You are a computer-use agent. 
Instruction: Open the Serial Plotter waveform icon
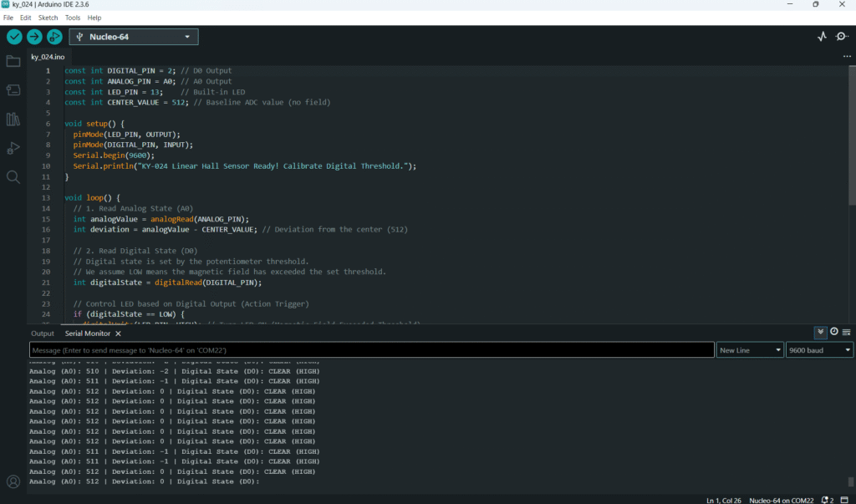click(821, 37)
